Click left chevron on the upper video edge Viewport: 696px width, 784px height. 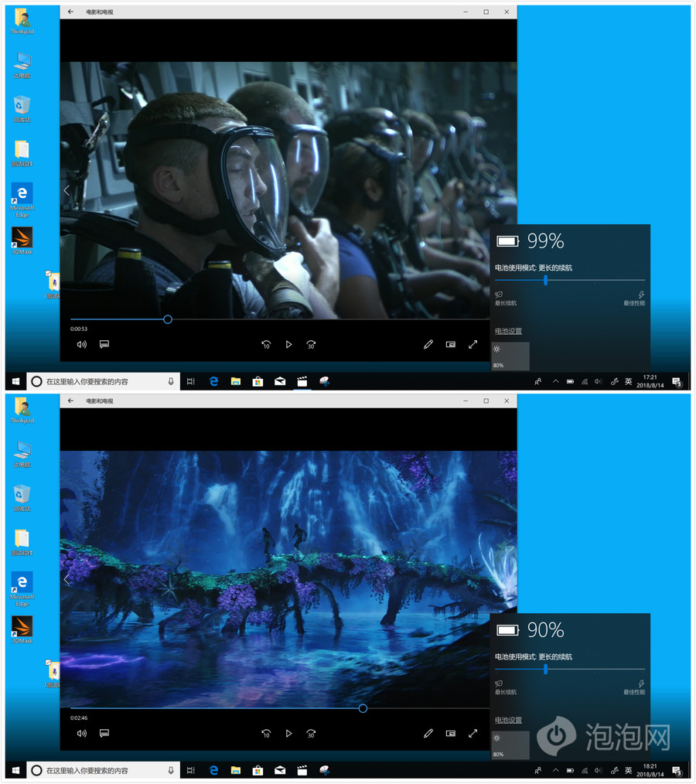point(67,189)
